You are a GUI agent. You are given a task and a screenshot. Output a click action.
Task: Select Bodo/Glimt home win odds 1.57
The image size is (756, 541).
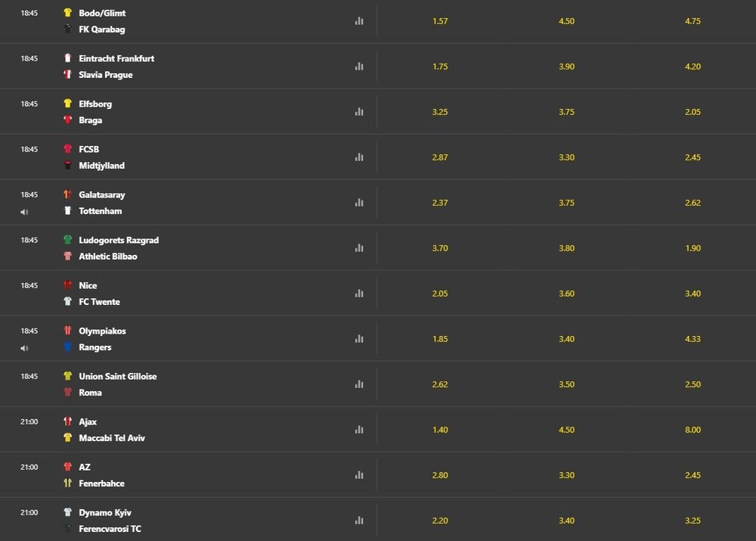[x=440, y=21]
